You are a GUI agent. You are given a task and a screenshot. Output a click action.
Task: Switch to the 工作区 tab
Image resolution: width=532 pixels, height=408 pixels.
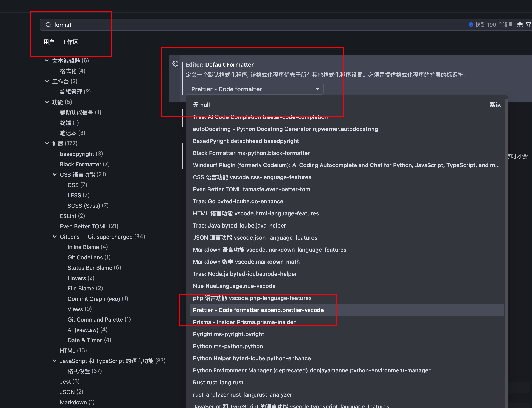point(70,42)
